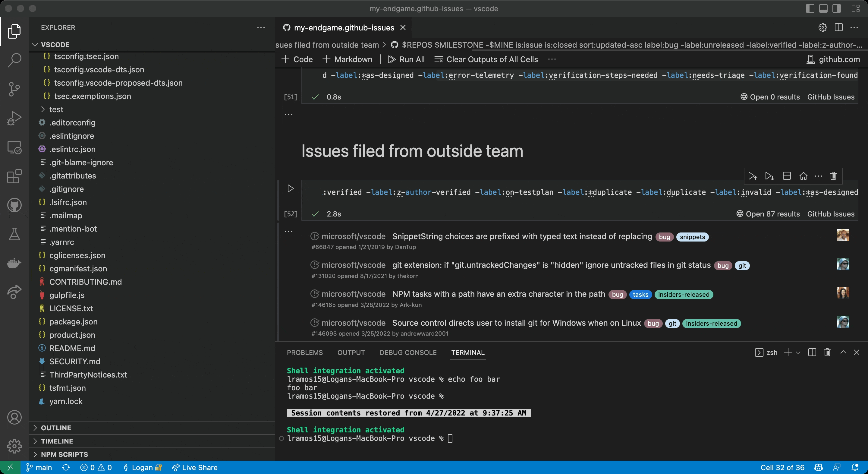Switch to the DEBUG CONSOLE tab

coord(408,352)
